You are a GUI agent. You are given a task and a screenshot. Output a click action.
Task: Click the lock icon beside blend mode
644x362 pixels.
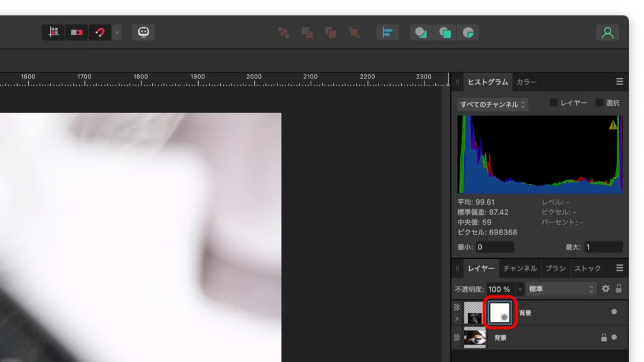pyautogui.click(x=619, y=289)
